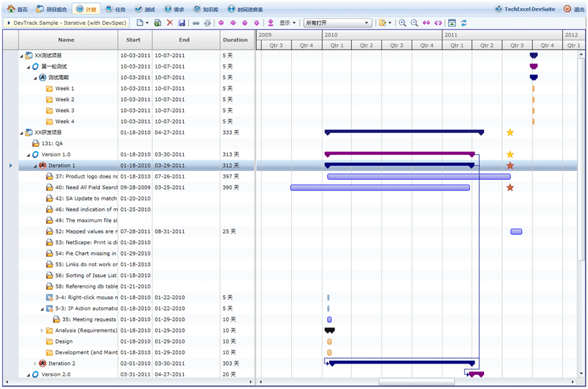Collapse the Iteration 1 tree node

click(36, 166)
